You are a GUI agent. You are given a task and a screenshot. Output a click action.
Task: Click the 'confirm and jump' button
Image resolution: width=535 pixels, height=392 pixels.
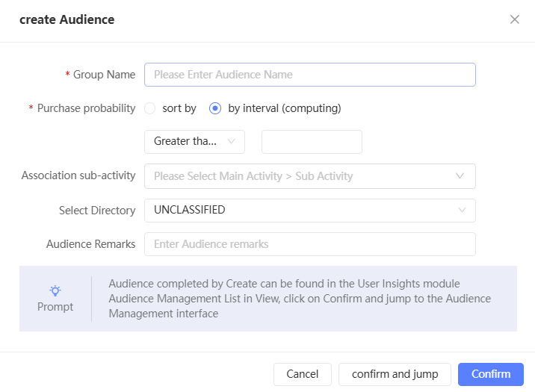coord(395,374)
